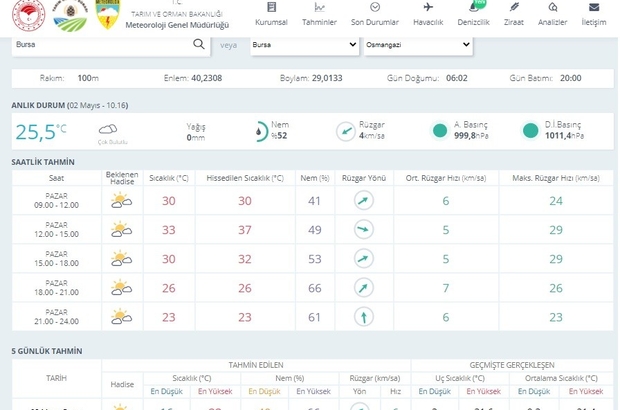Image resolution: width=620 pixels, height=410 pixels.
Task: Click in the Bursa search field
Action: 100,45
